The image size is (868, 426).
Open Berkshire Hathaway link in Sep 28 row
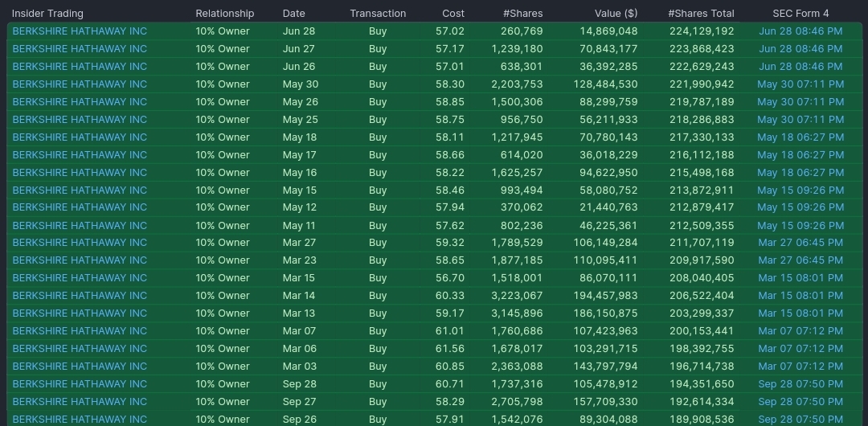(x=80, y=384)
